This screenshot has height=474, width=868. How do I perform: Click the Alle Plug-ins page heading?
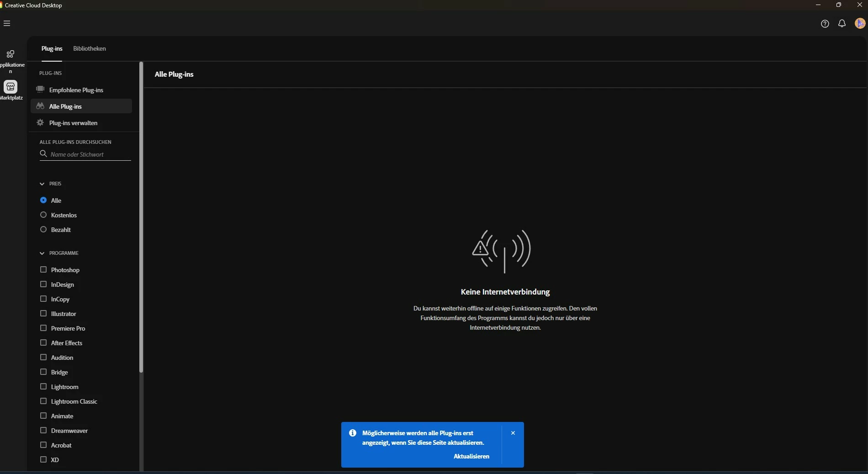tap(174, 74)
